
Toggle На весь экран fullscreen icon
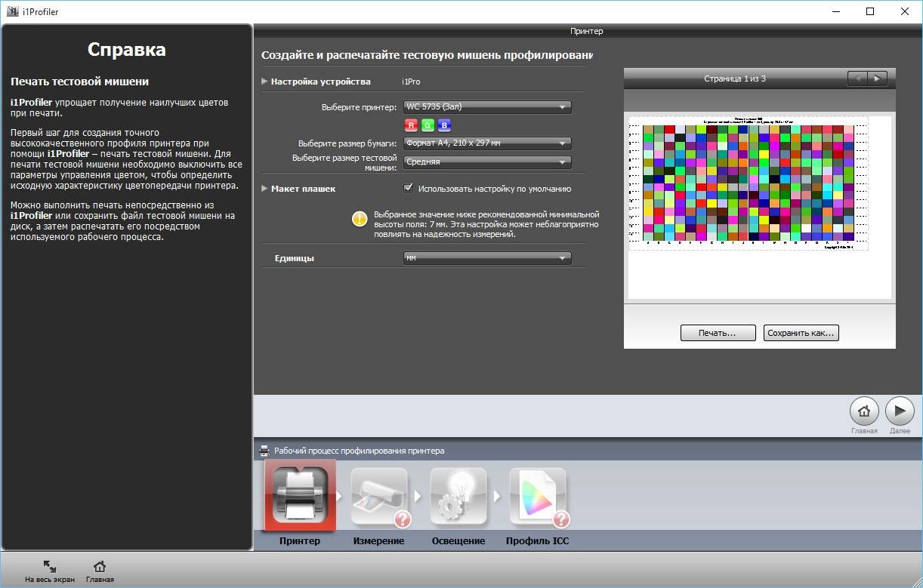(50, 567)
